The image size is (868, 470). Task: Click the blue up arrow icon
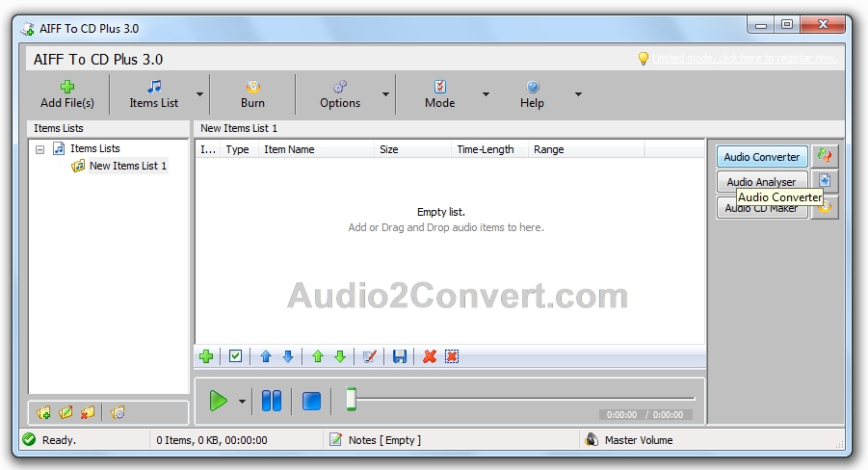[266, 356]
